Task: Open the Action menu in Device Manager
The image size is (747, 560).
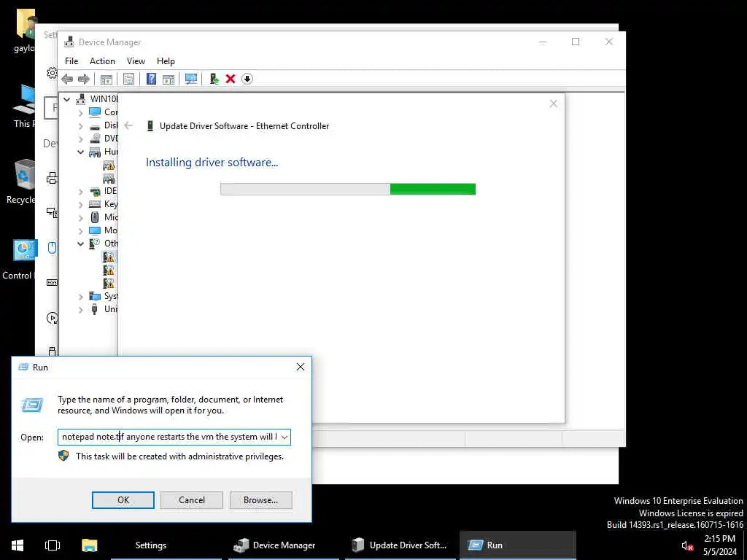Action: (x=102, y=61)
